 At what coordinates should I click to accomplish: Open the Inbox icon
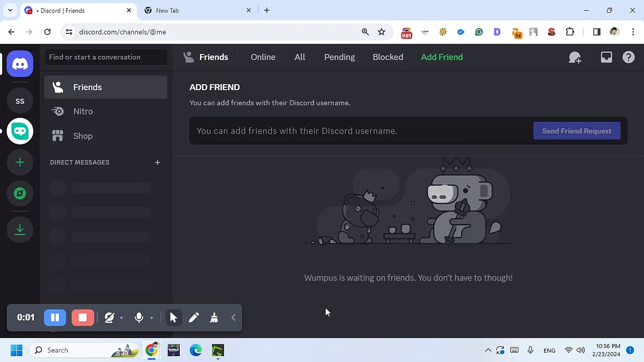click(x=606, y=57)
